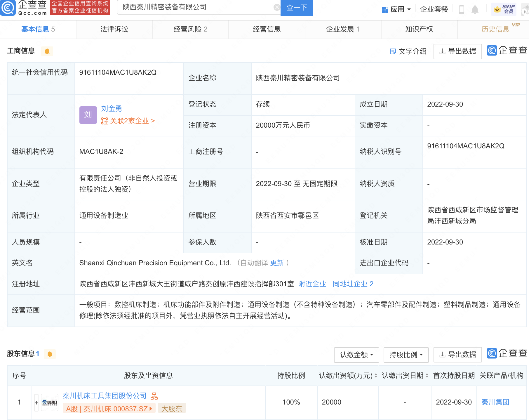Switch to the 企业发展 tab
The image size is (529, 420).
pyautogui.click(x=343, y=29)
